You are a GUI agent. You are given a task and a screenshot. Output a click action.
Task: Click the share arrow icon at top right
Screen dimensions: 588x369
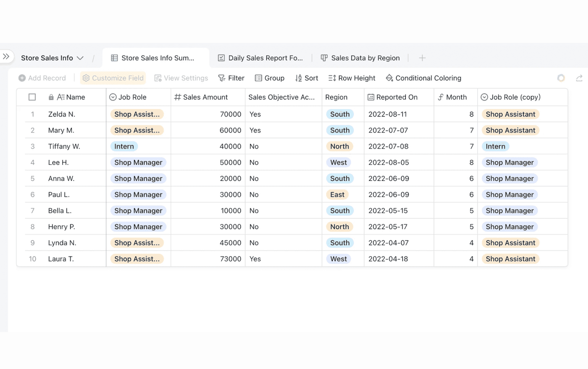579,78
